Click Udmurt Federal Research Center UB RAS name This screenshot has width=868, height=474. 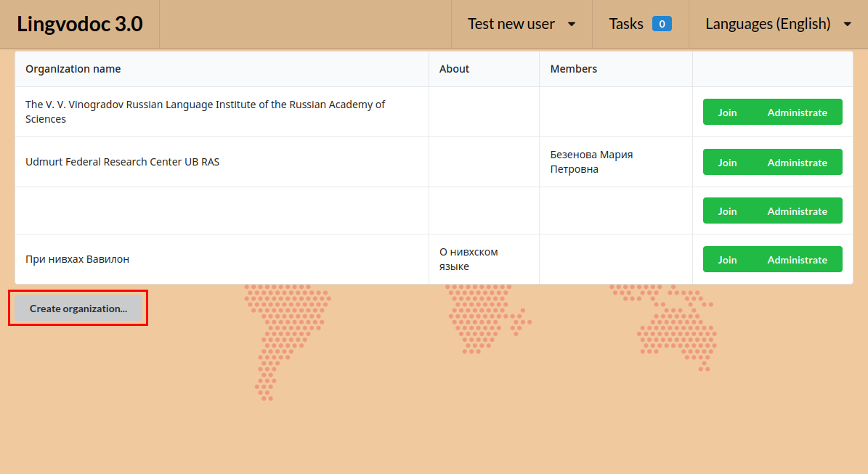click(122, 161)
